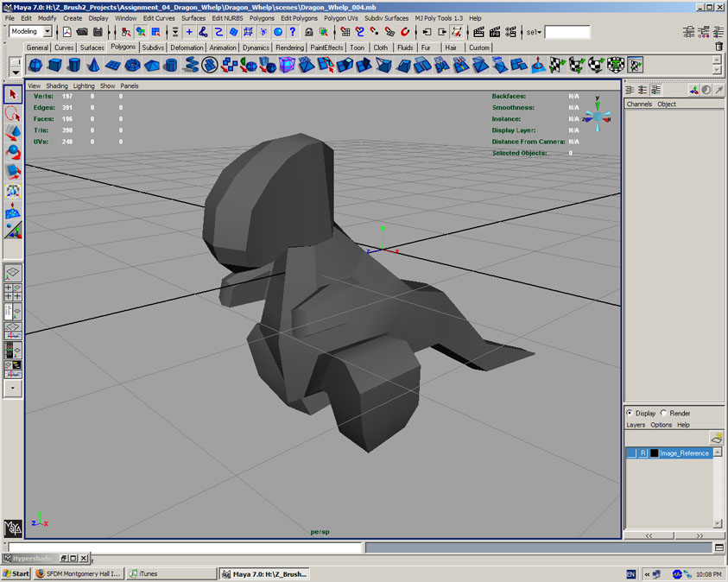Switch to the SFDM Montgomery Hall taskbar window

pyautogui.click(x=79, y=573)
